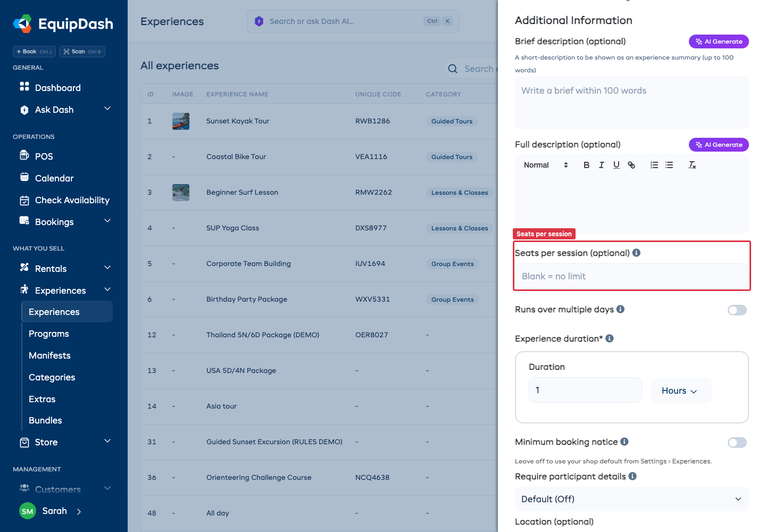Clear formatting in description editor

[x=692, y=165]
